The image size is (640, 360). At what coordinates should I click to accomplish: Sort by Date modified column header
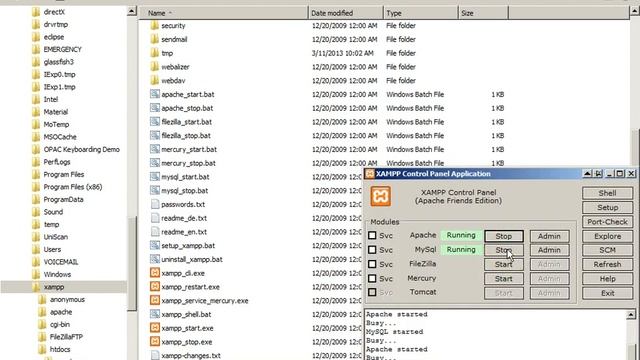(345, 13)
